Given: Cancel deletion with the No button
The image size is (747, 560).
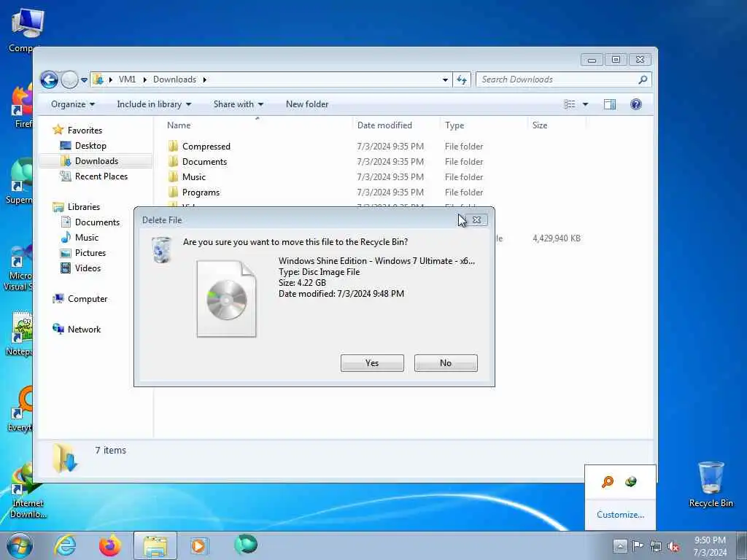Looking at the screenshot, I should coord(446,363).
